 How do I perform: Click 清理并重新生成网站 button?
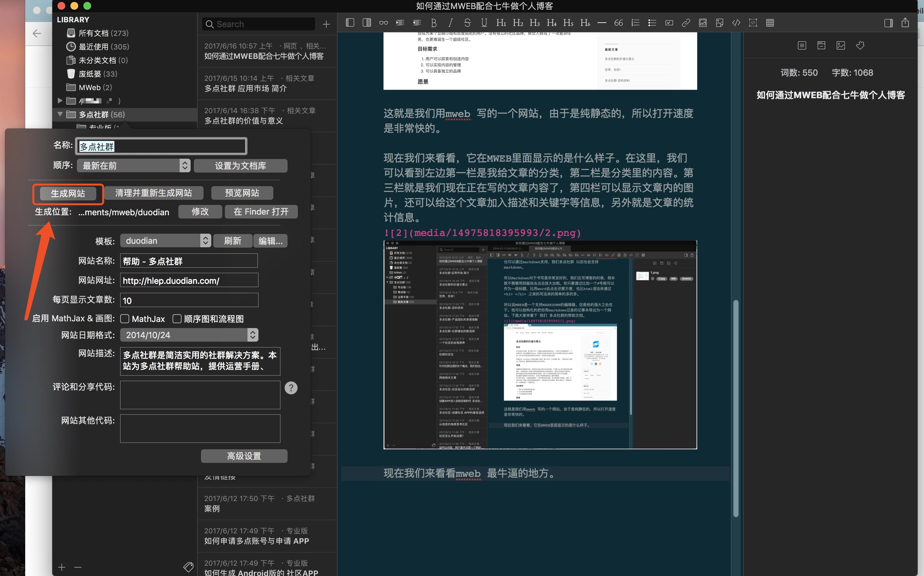pos(153,193)
